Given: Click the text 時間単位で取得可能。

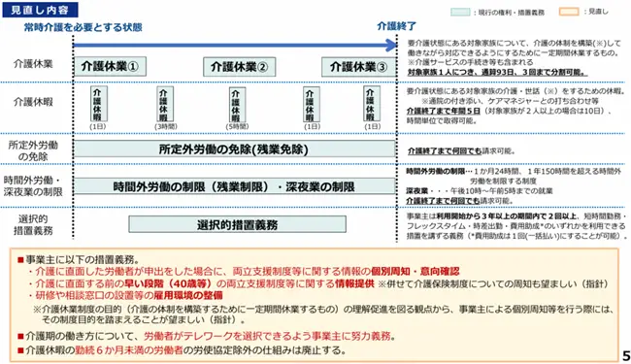Looking at the screenshot, I should (442, 120).
